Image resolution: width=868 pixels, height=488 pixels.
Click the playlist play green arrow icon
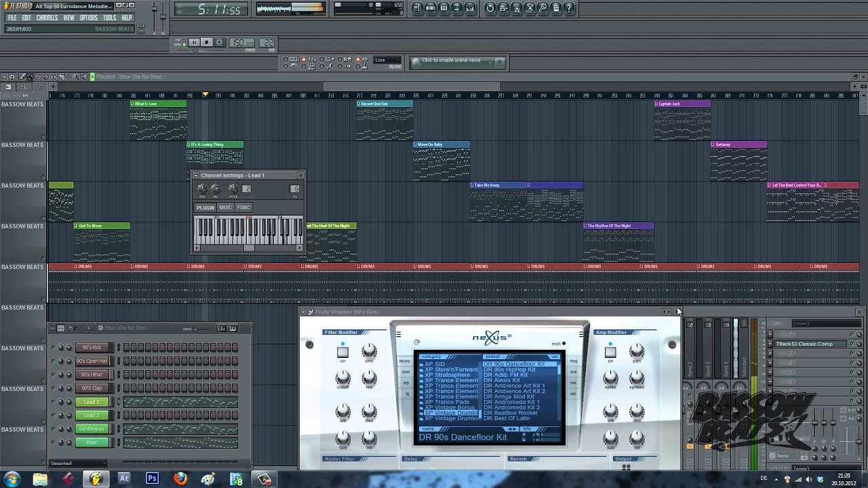(x=92, y=77)
